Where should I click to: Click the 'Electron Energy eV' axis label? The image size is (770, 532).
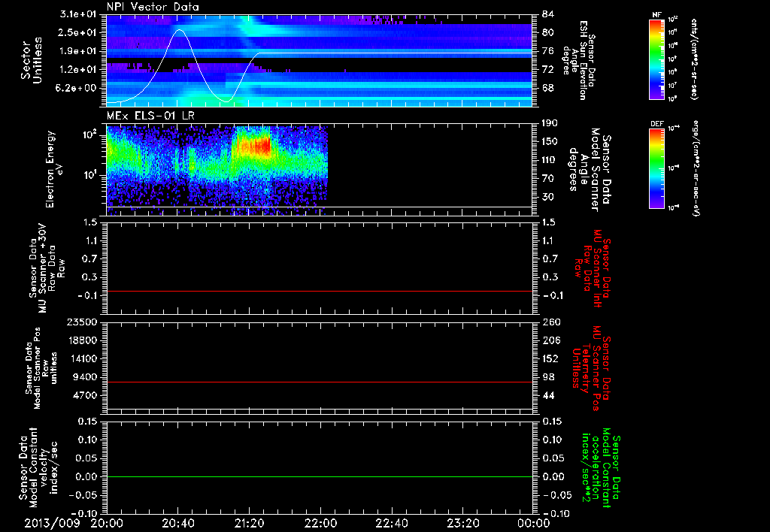54,169
